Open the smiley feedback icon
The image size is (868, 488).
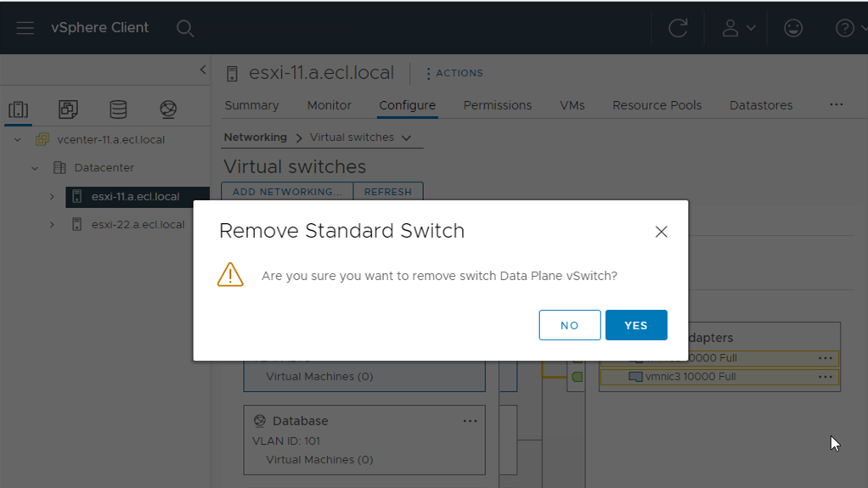[x=793, y=28]
